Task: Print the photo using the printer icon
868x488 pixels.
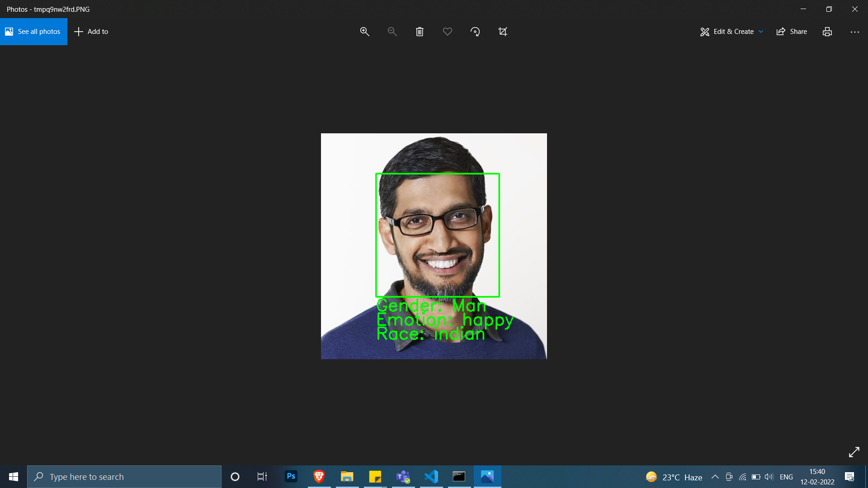Action: [827, 32]
